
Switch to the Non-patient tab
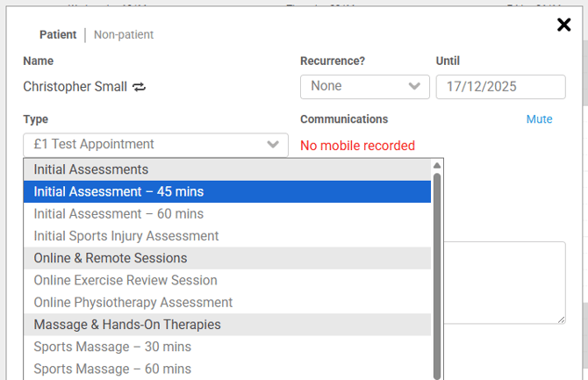tap(124, 35)
